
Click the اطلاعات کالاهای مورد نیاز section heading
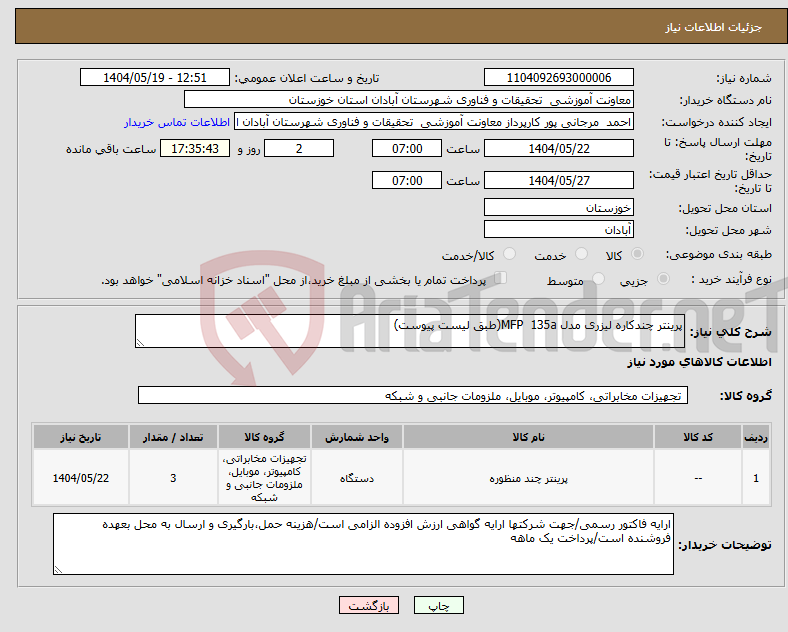point(699,362)
